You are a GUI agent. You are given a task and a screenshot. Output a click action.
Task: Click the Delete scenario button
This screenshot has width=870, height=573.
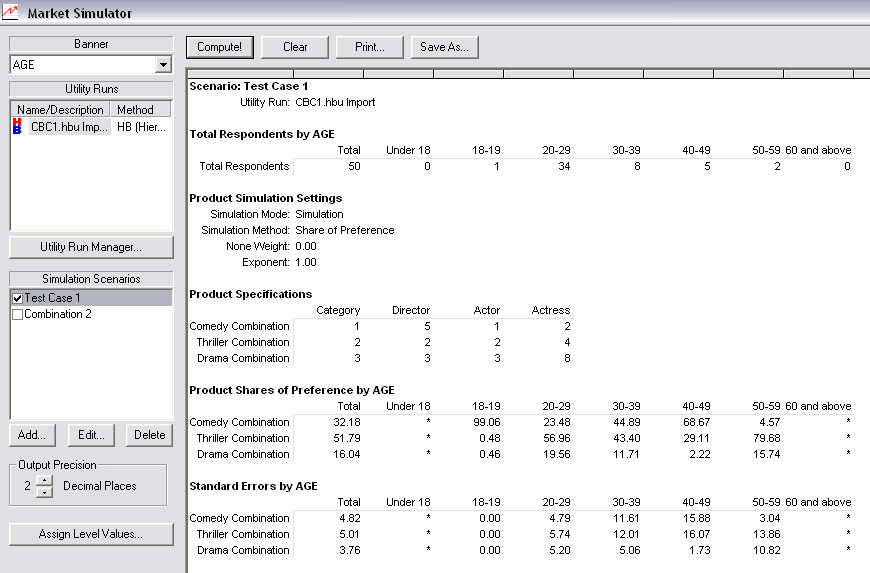point(150,435)
